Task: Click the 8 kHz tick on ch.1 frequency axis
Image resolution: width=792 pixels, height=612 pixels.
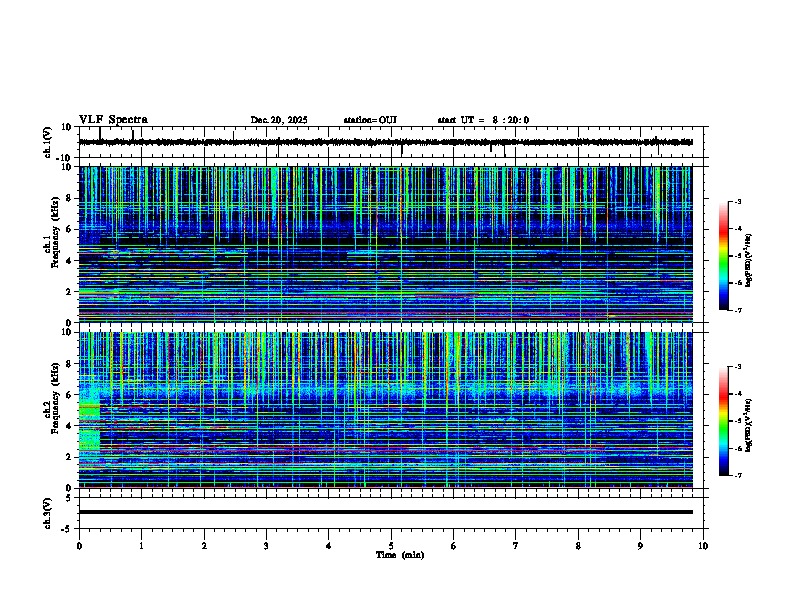Action: (x=69, y=198)
